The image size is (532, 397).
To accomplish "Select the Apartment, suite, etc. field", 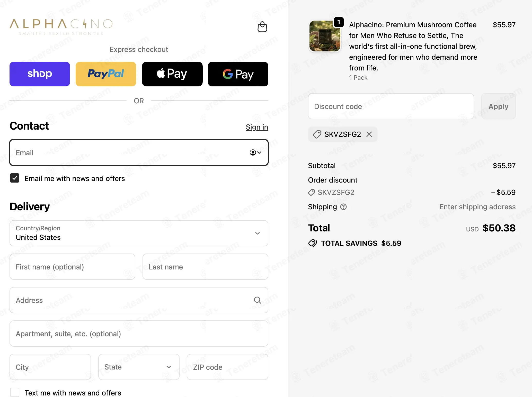I will click(x=139, y=333).
